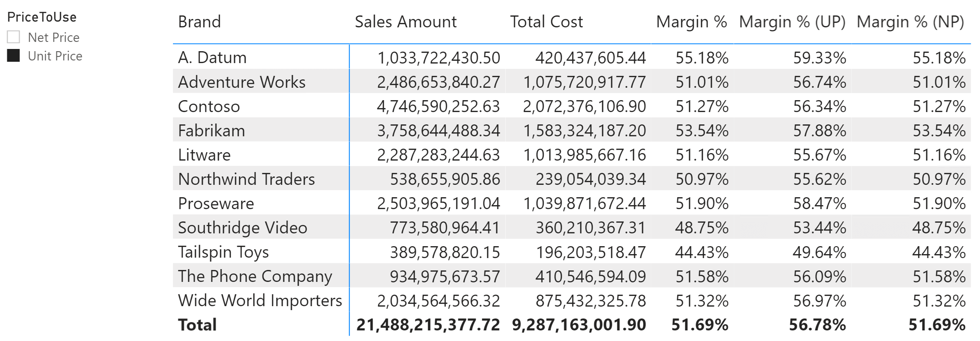Click total cost 9,287,163,001.90
This screenshot has width=980, height=341.
coord(579,325)
